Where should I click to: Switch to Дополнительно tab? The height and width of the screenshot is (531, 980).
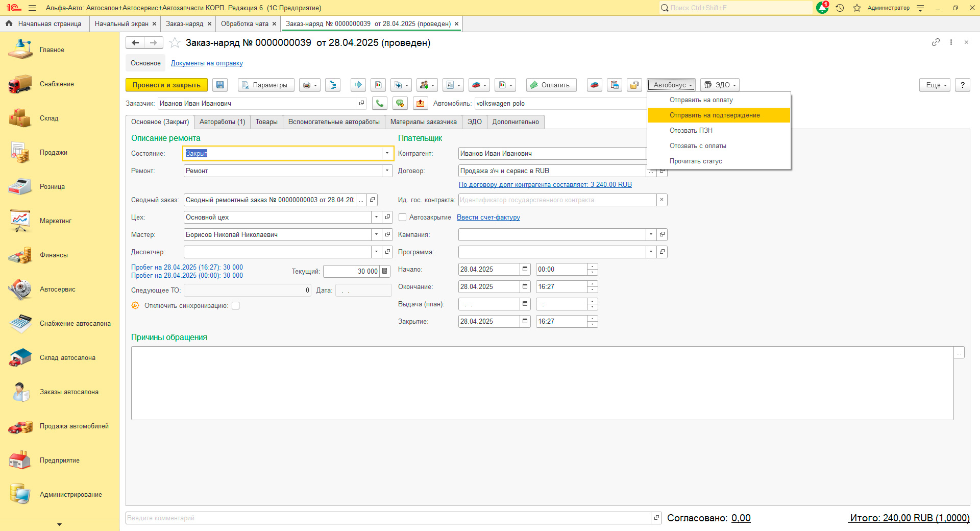click(x=516, y=122)
